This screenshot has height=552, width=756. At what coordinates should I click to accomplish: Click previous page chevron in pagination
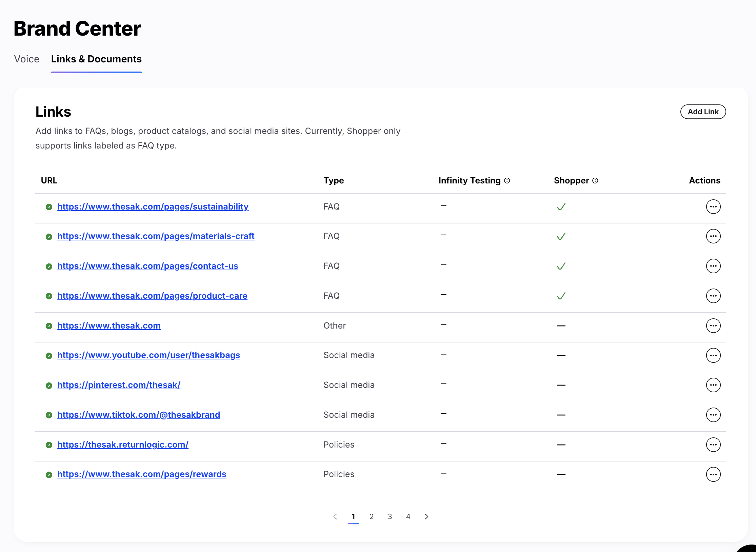[335, 516]
